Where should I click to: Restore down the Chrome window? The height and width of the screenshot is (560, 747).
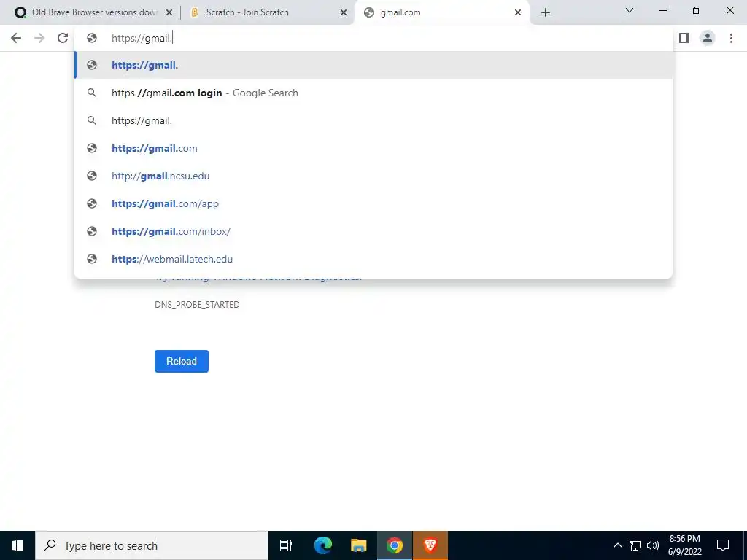pyautogui.click(x=697, y=10)
